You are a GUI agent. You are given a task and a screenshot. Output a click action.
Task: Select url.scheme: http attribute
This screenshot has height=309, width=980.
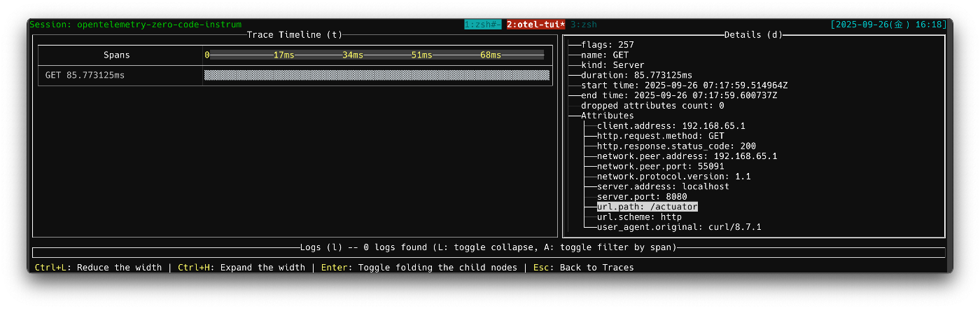pyautogui.click(x=639, y=217)
